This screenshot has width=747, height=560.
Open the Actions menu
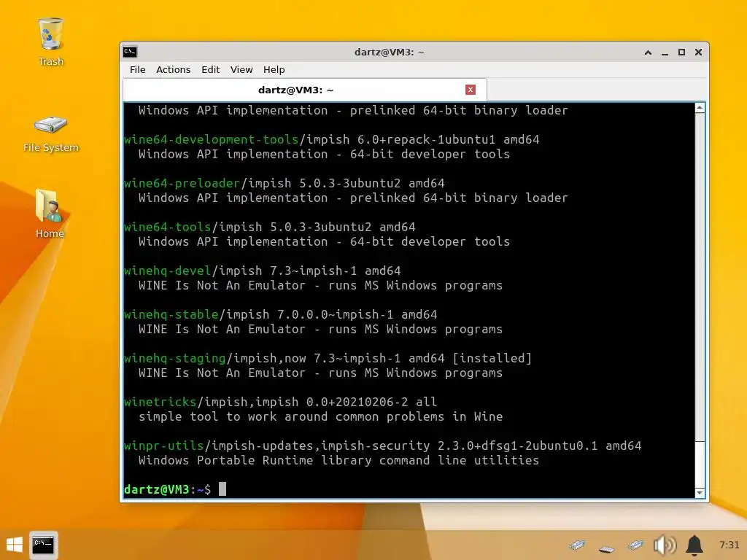(174, 69)
